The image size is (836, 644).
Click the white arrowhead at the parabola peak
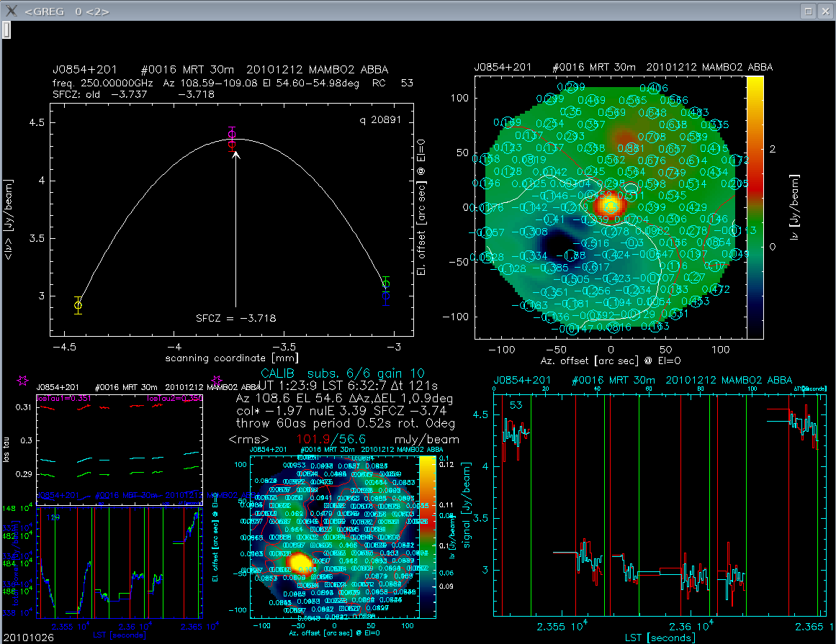pyautogui.click(x=236, y=153)
